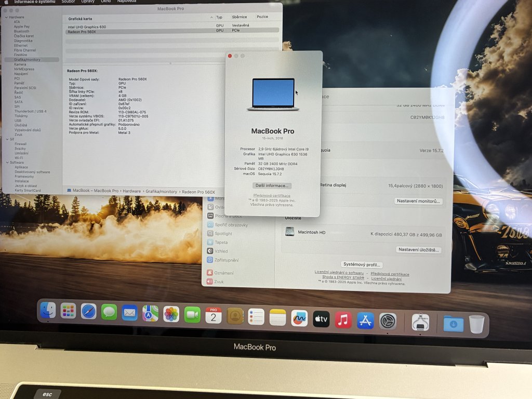Image resolution: width=532 pixels, height=399 pixels.
Task: Select Aplikace under Software
Action: tap(21, 167)
